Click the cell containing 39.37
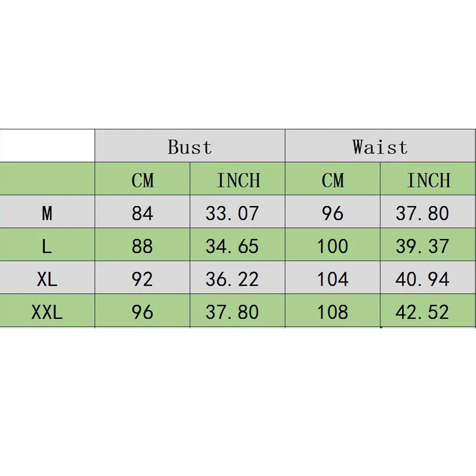Viewport: 476px width, 476px height. click(428, 245)
